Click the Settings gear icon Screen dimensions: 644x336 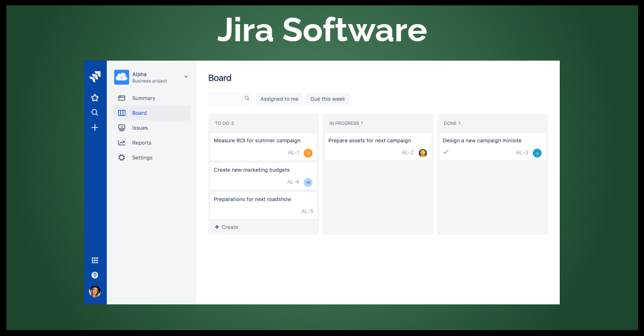coord(122,158)
